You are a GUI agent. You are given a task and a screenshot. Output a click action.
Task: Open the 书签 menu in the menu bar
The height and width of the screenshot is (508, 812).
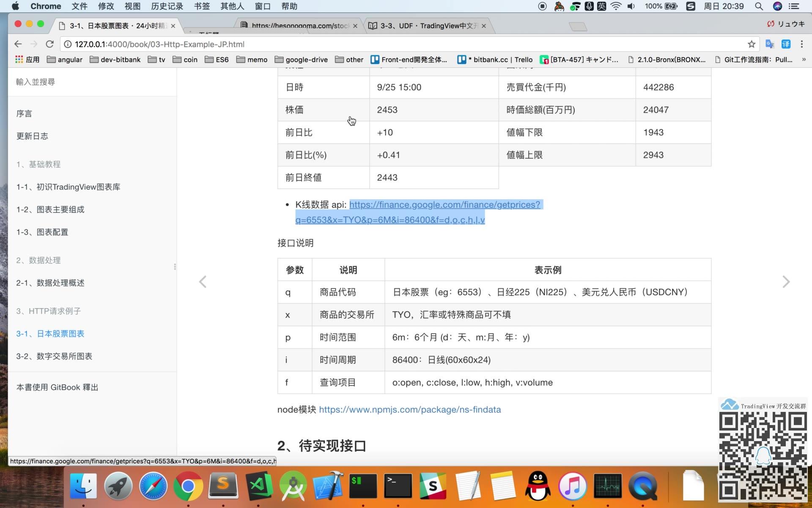tap(202, 6)
